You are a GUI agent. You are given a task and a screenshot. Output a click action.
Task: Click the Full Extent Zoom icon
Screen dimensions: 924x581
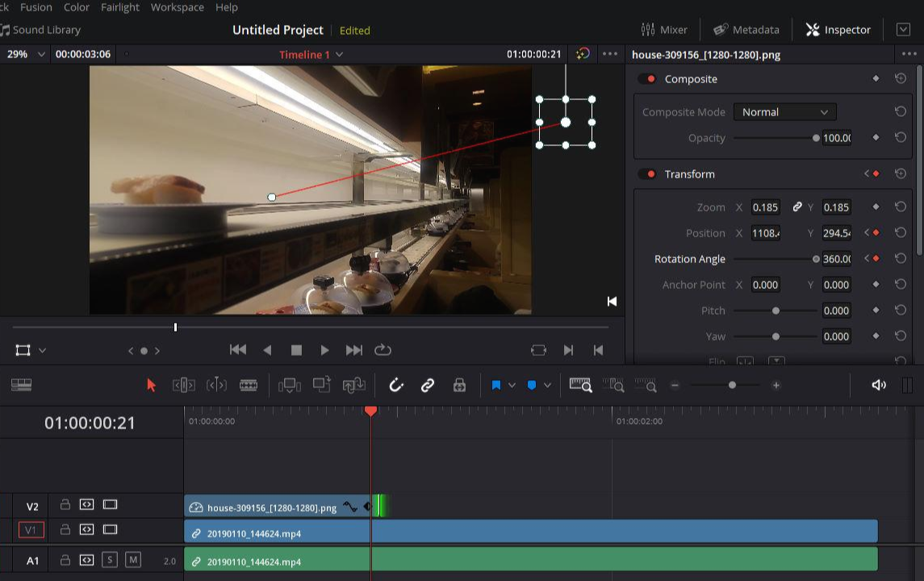[x=580, y=386]
